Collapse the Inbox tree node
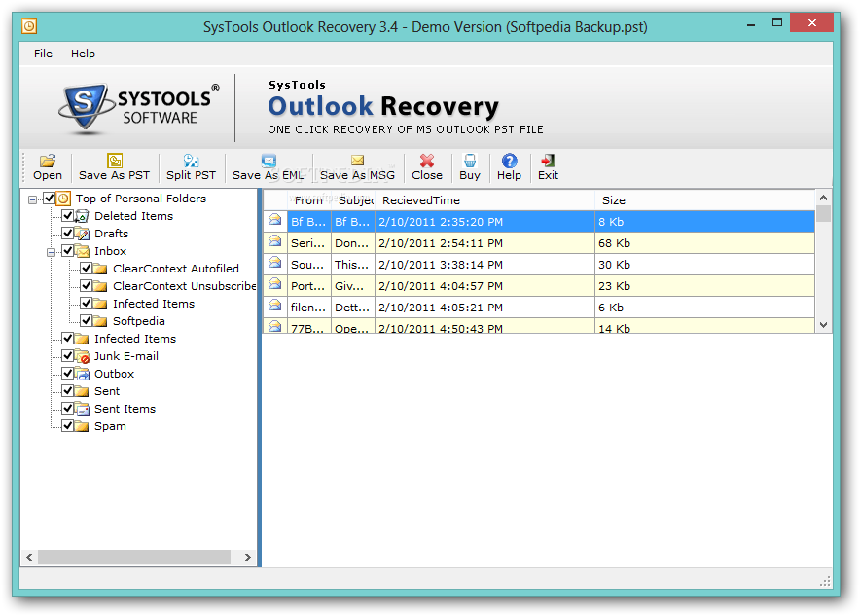The height and width of the screenshot is (616, 860). point(51,252)
